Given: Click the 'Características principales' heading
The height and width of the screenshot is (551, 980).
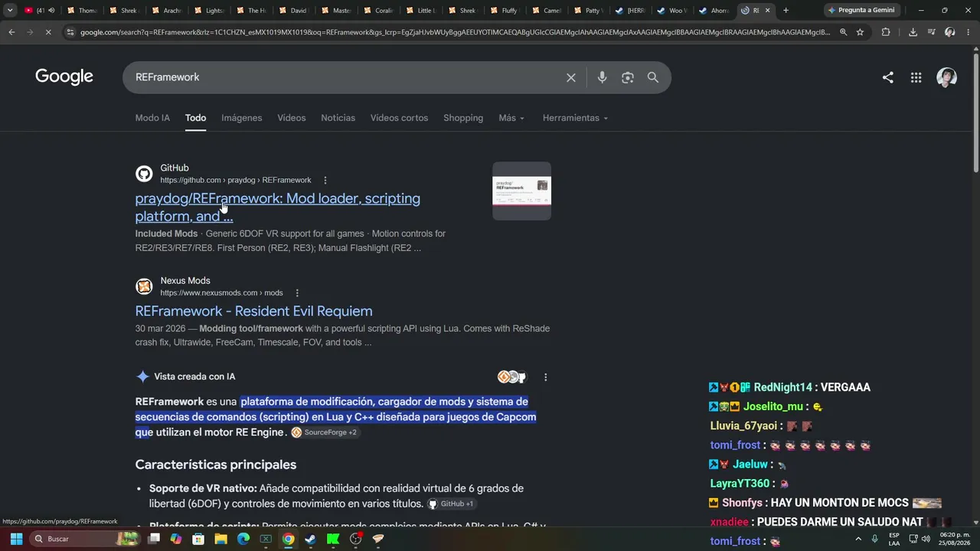Looking at the screenshot, I should 216,465.
